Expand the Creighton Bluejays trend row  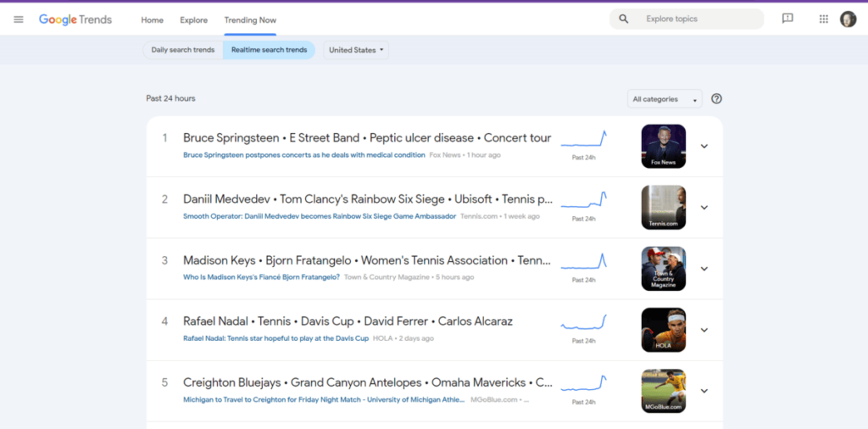click(704, 391)
